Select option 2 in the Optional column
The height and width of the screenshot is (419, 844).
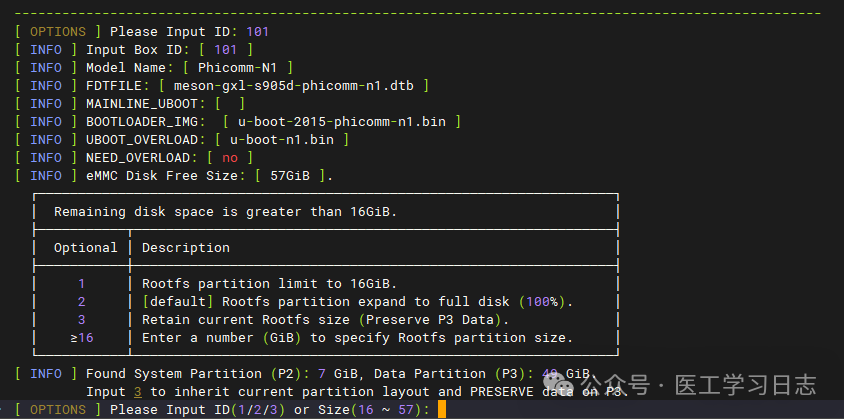click(x=82, y=301)
